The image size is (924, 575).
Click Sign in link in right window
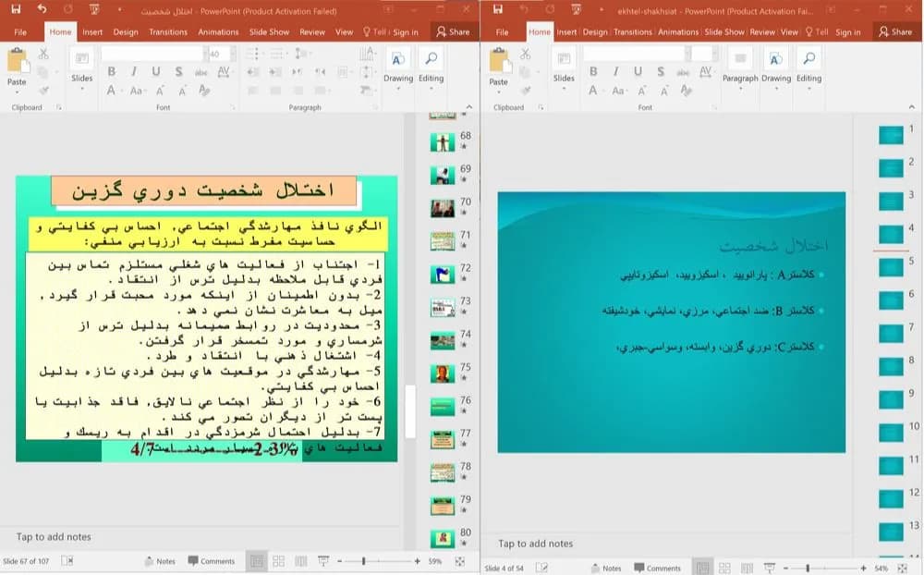[x=848, y=31]
